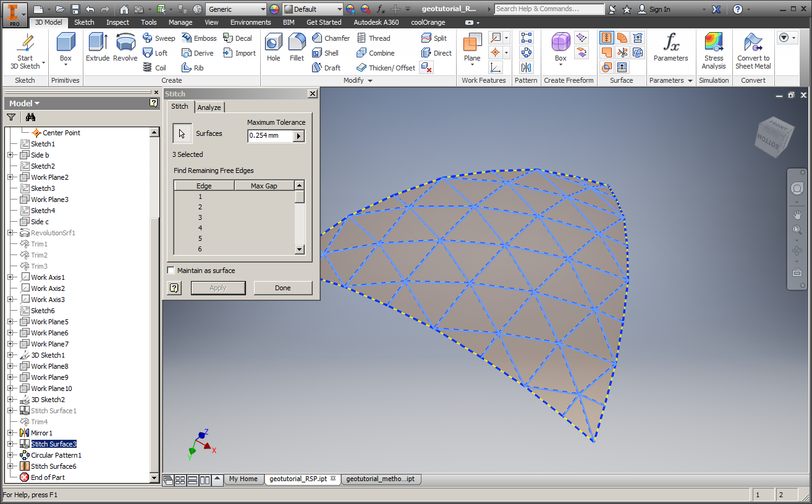
Task: Open the Parameters fx tool
Action: [x=670, y=47]
